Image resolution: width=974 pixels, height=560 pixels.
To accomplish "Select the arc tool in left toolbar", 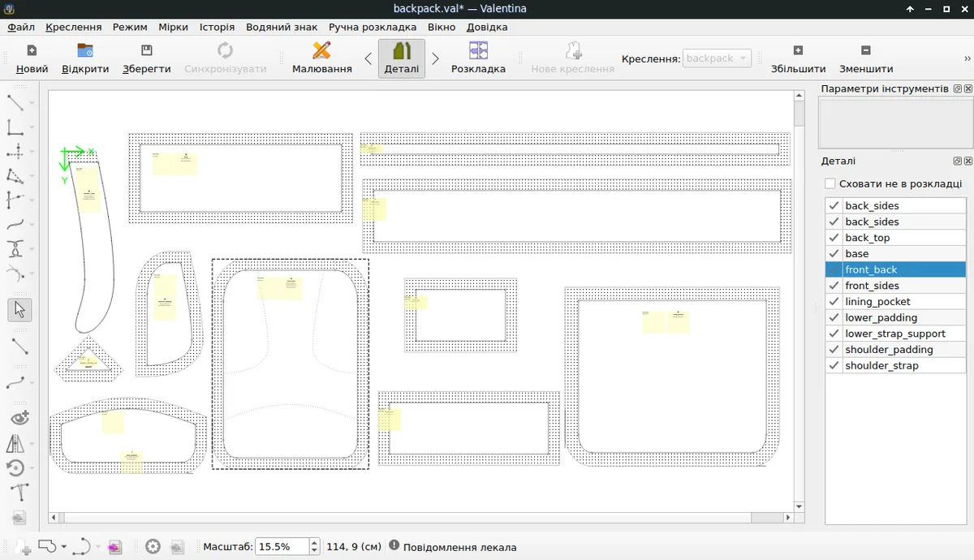I will 15,274.
